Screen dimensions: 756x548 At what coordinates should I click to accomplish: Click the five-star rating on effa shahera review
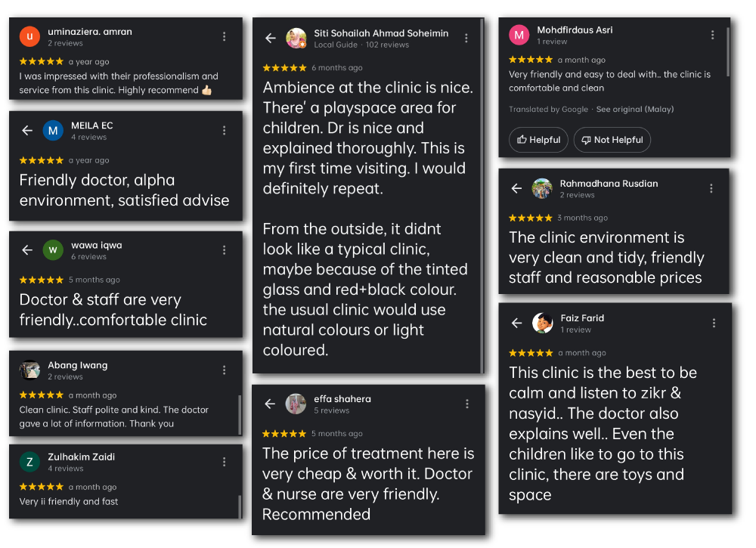coord(283,434)
